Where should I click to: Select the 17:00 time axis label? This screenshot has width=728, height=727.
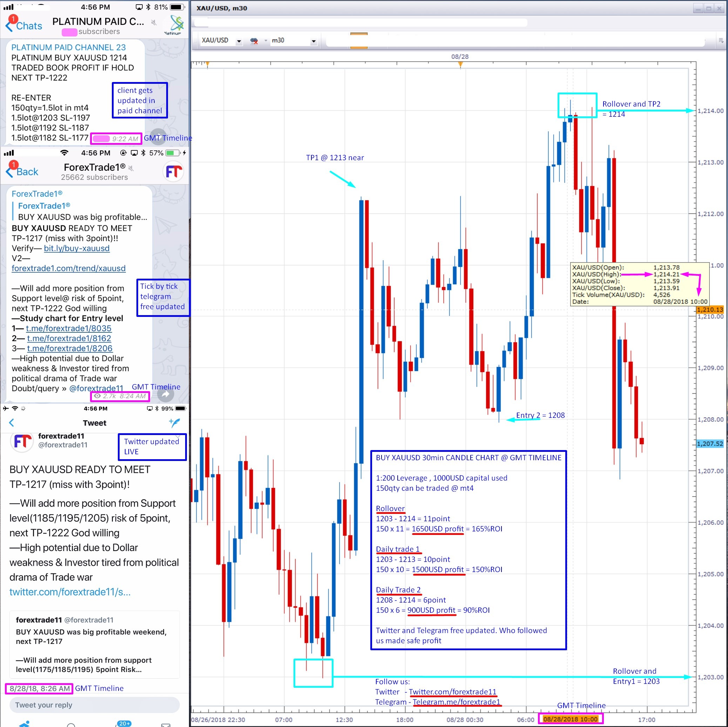tap(646, 720)
